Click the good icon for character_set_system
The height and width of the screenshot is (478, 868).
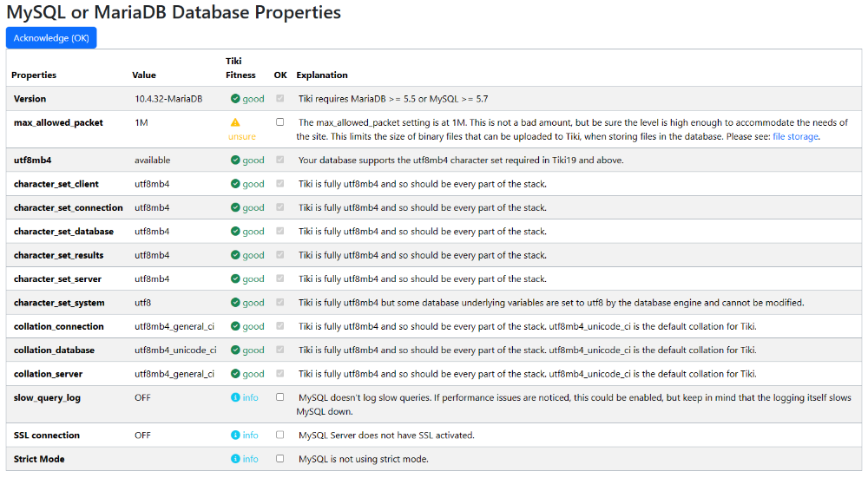(235, 303)
